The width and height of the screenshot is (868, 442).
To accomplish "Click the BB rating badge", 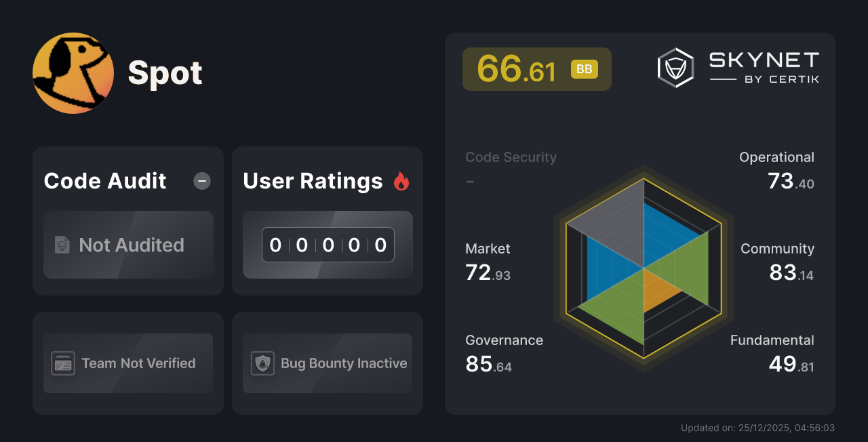I will pos(584,68).
